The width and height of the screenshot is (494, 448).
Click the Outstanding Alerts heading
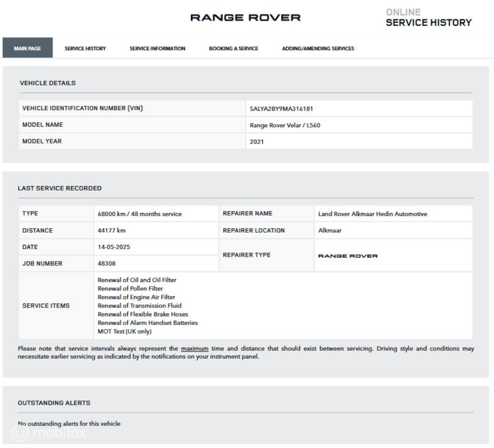pyautogui.click(x=54, y=403)
